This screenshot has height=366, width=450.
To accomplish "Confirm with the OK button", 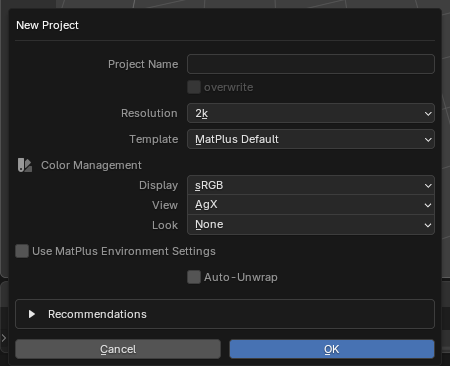I will tap(332, 349).
